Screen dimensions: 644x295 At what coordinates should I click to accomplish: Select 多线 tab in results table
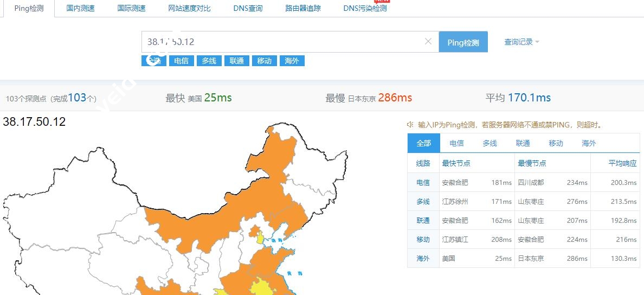pos(490,143)
